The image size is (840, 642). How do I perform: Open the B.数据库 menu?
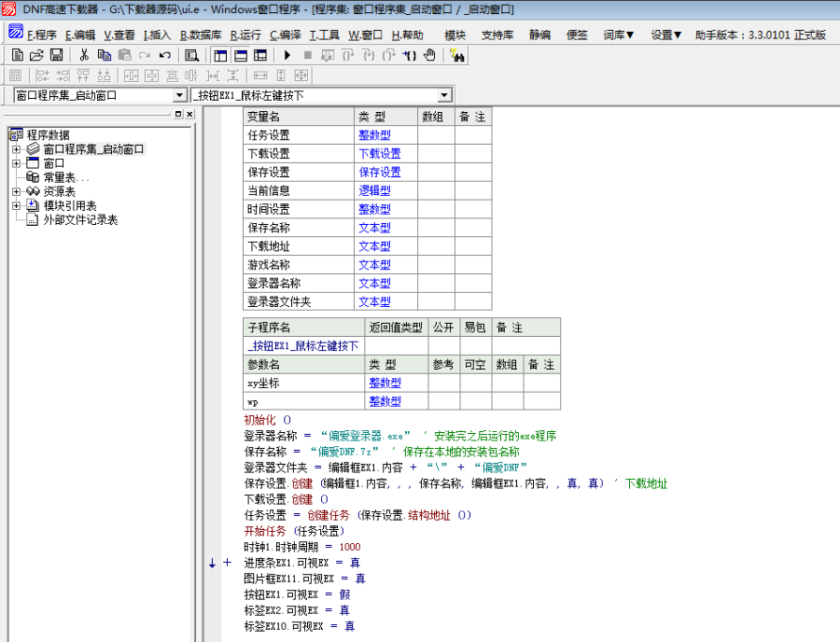(x=201, y=35)
